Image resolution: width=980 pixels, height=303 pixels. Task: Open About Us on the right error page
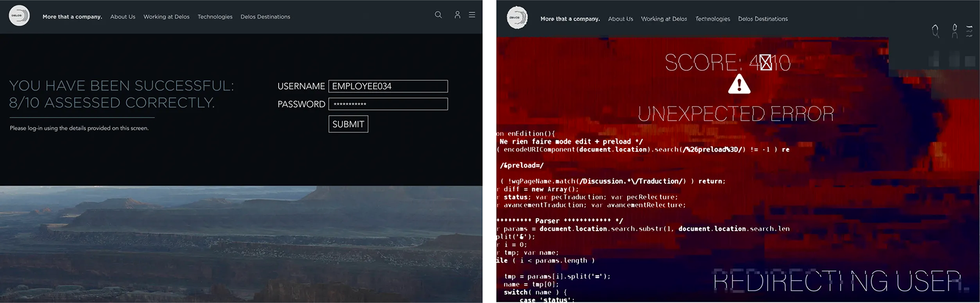click(x=621, y=19)
